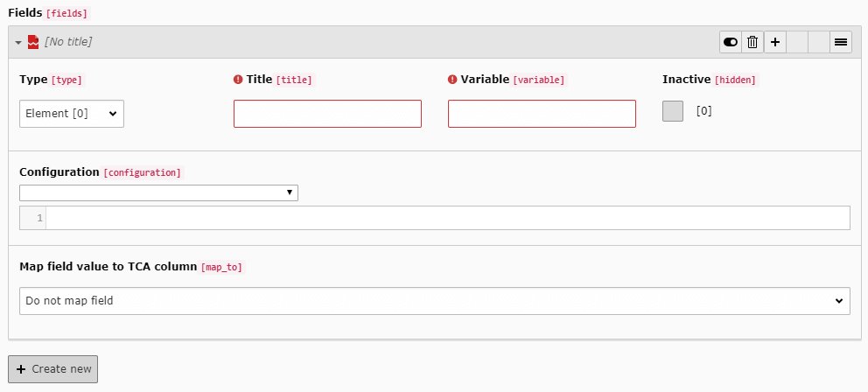Click the required warning icon beside Variable
The image size is (868, 392).
coord(452,80)
